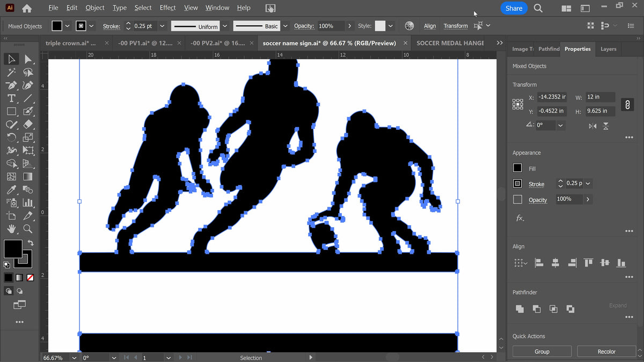Open the Style dropdown arrow
The image size is (644, 362).
tap(391, 26)
